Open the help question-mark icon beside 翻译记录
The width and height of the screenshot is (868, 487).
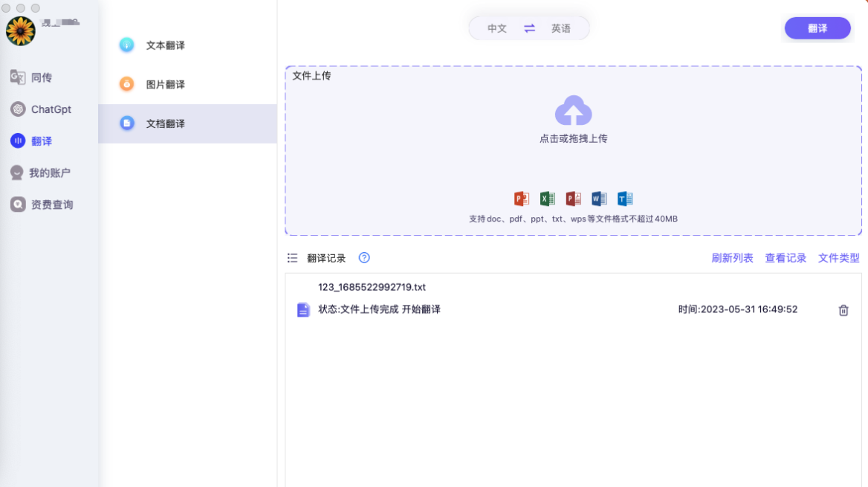[363, 258]
